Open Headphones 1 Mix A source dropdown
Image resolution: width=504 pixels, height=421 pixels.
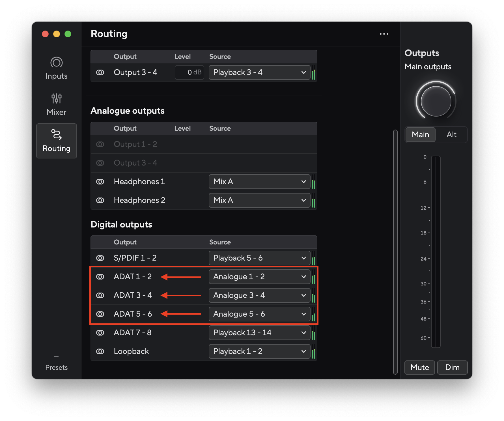(x=259, y=182)
